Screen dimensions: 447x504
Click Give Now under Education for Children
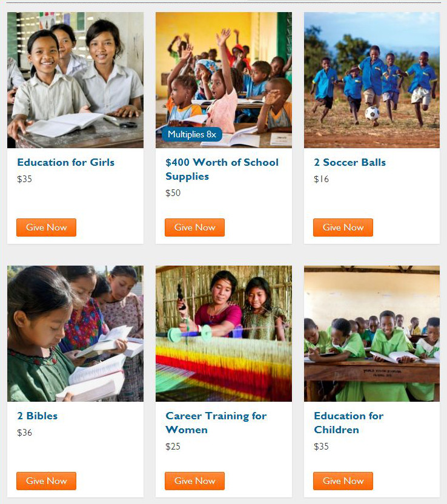click(x=343, y=481)
